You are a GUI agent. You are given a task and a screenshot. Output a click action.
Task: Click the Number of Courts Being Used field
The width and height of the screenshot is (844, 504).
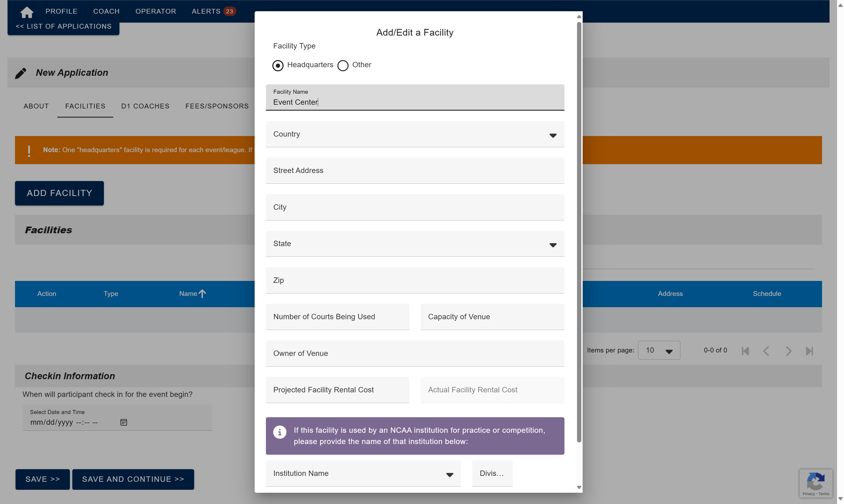point(337,317)
